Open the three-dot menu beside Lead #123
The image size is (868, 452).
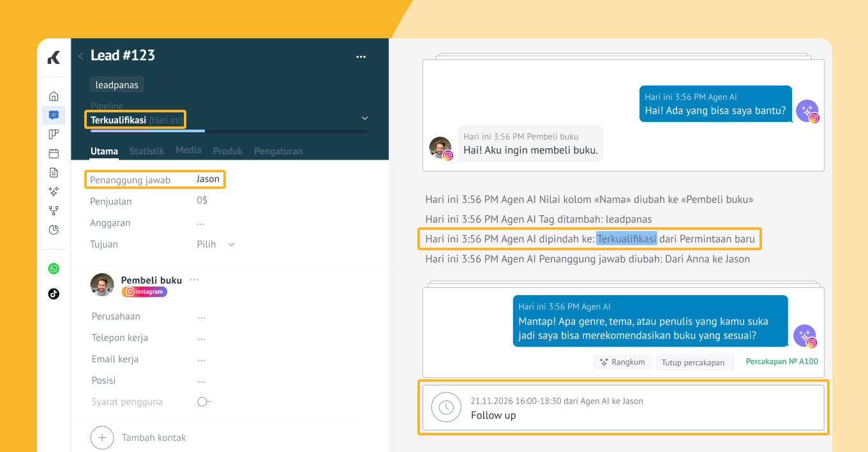pos(361,57)
